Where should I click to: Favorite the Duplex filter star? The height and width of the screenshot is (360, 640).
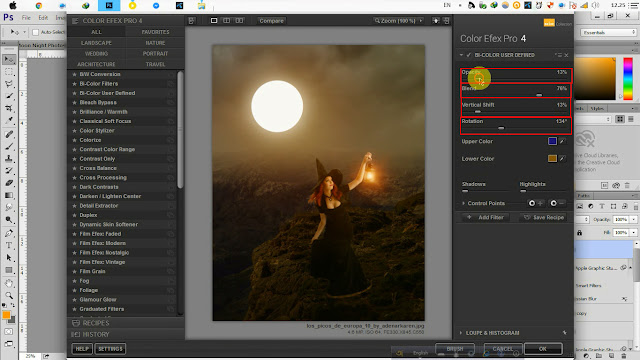click(x=74, y=215)
